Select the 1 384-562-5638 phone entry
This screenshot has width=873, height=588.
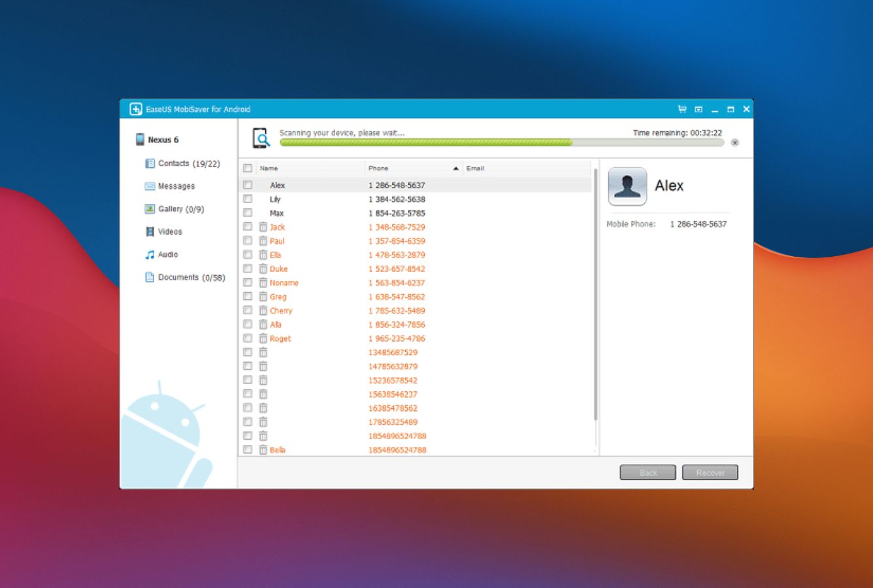[397, 199]
